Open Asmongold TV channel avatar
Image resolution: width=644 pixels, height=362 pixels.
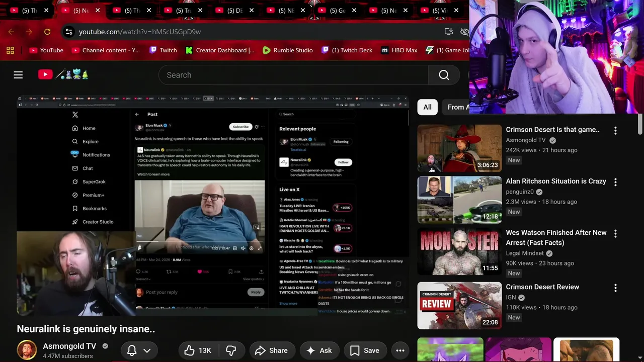(x=27, y=350)
